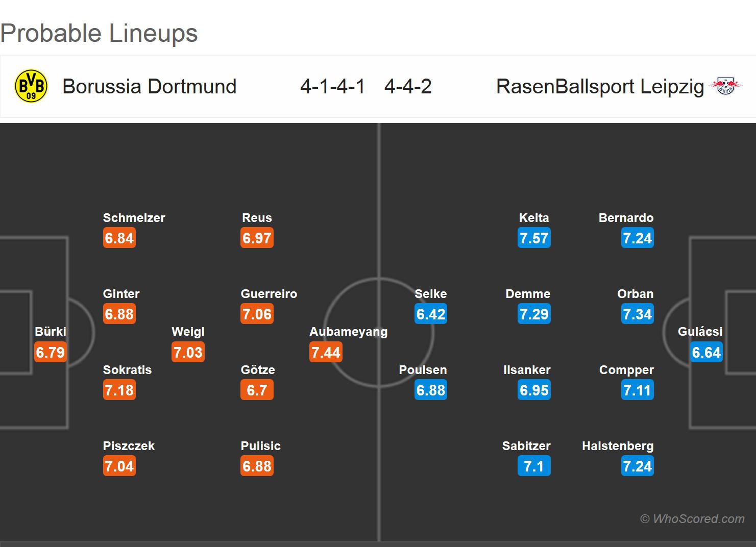This screenshot has height=547, width=756.
Task: Click the 4-1-4-1 formation label
Action: pos(332,87)
